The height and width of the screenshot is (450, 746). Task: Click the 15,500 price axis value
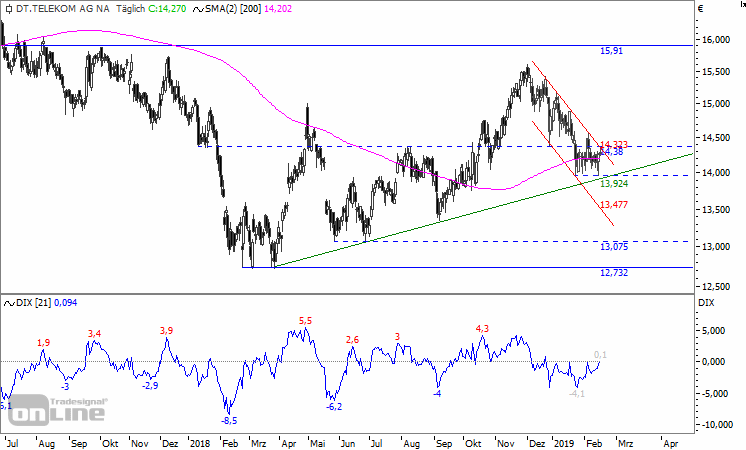pos(716,72)
